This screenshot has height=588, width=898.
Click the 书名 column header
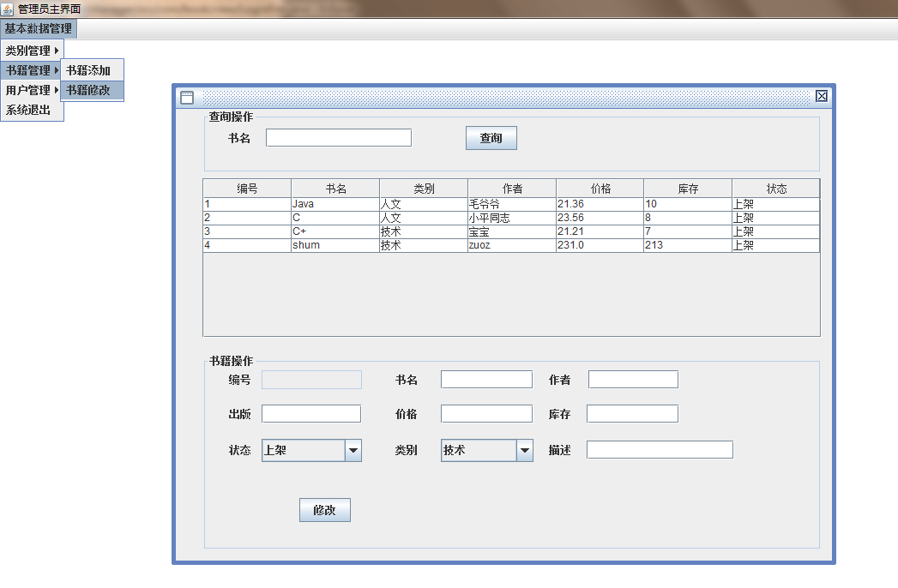coord(335,189)
